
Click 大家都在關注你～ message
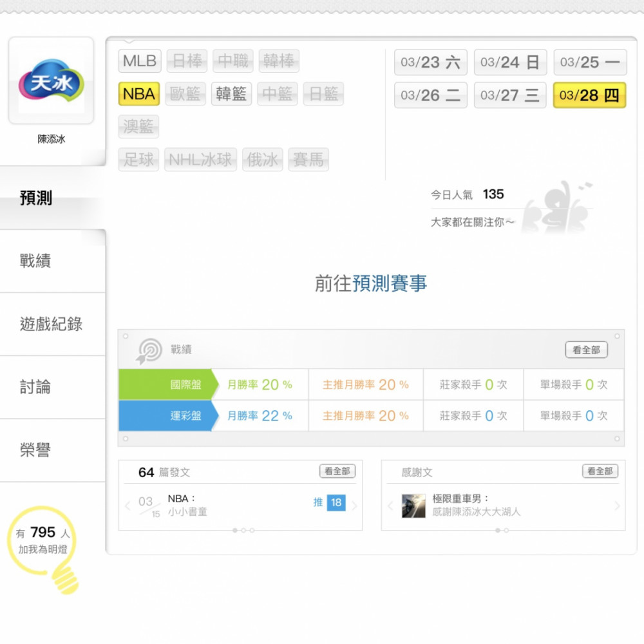[x=472, y=222]
